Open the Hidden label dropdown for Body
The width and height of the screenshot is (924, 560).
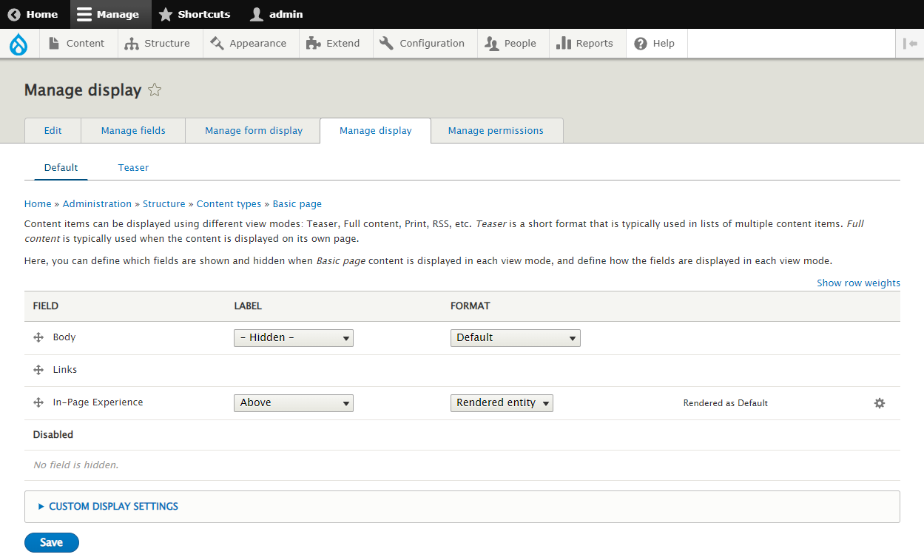pos(293,337)
